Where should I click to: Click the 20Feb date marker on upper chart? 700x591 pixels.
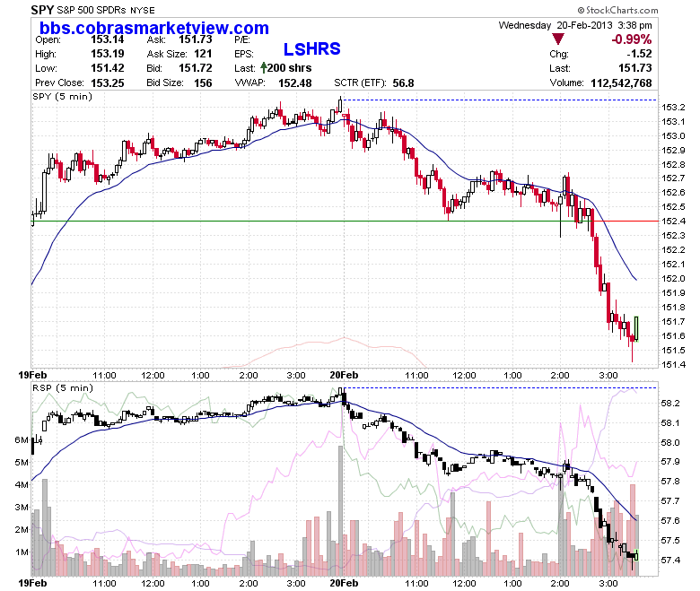[344, 375]
